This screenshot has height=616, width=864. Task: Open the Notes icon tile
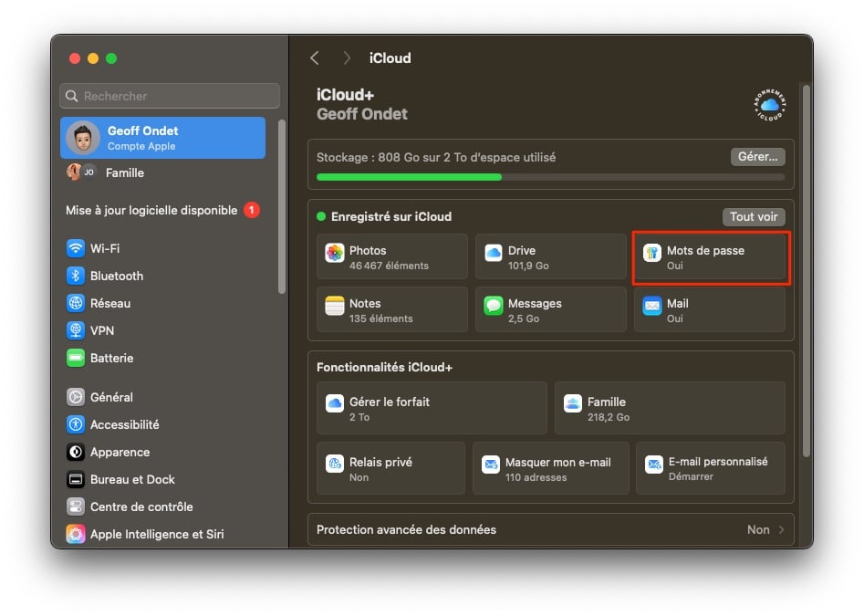pyautogui.click(x=335, y=306)
